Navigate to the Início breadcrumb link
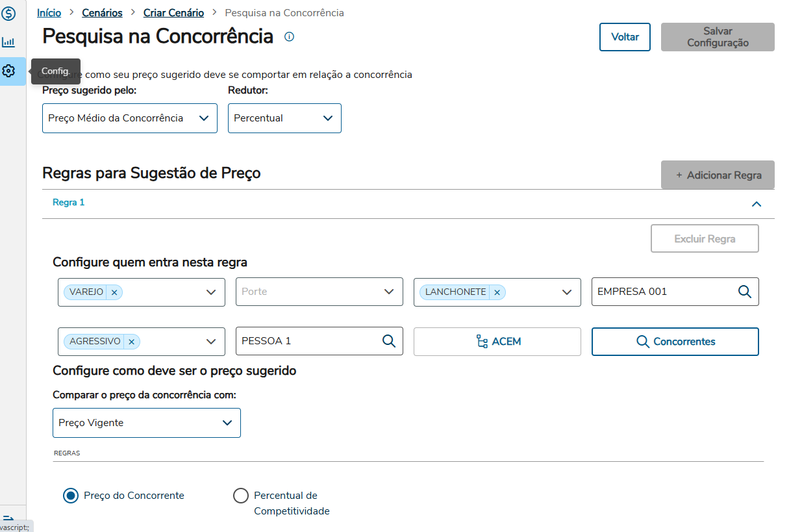Screen dimensions: 789x532 [49, 13]
